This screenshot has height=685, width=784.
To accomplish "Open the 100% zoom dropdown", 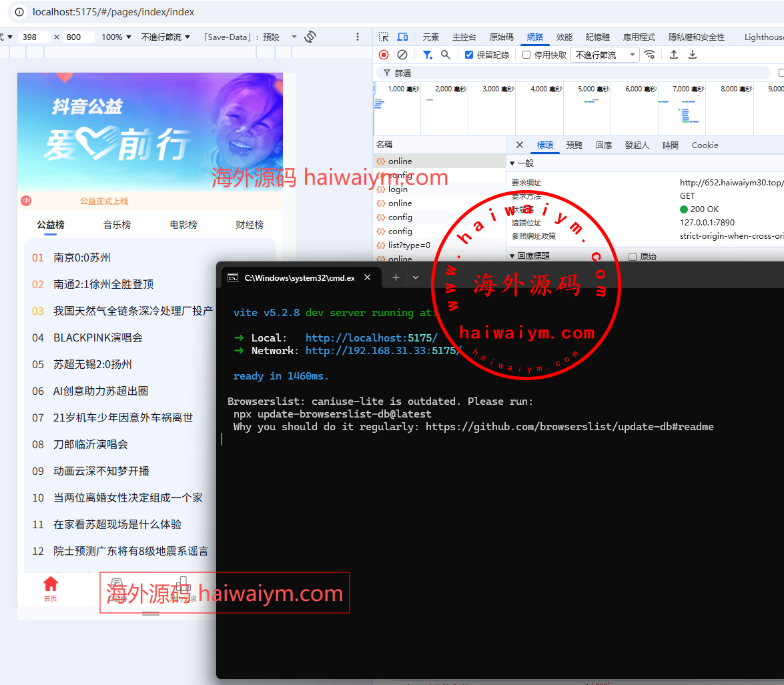I will tap(116, 37).
